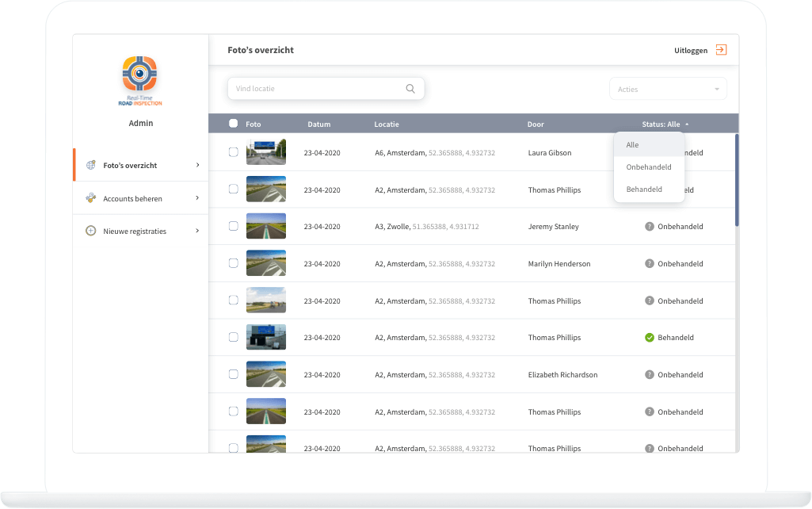The width and height of the screenshot is (812, 509).
Task: Click the Road Inspection logo
Action: click(x=139, y=81)
